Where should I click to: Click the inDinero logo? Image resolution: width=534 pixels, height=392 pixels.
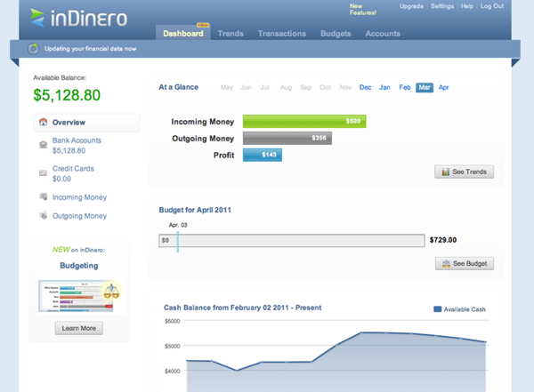pos(78,18)
